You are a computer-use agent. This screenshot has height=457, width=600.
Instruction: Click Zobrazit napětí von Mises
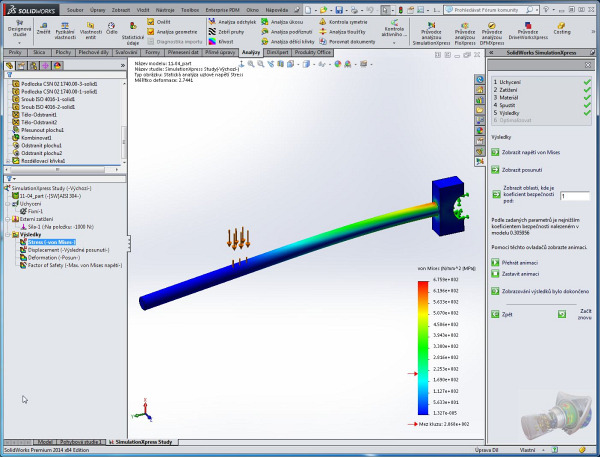[526, 152]
